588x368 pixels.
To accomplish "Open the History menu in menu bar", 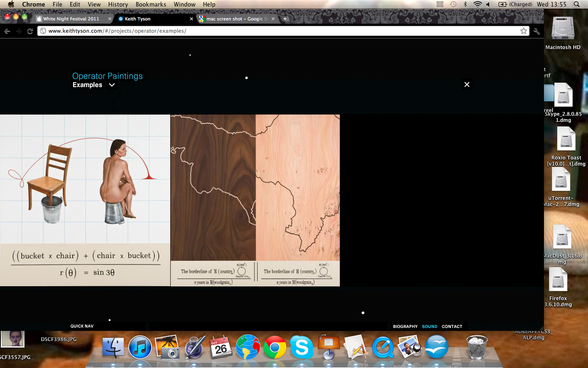I will click(x=118, y=4).
